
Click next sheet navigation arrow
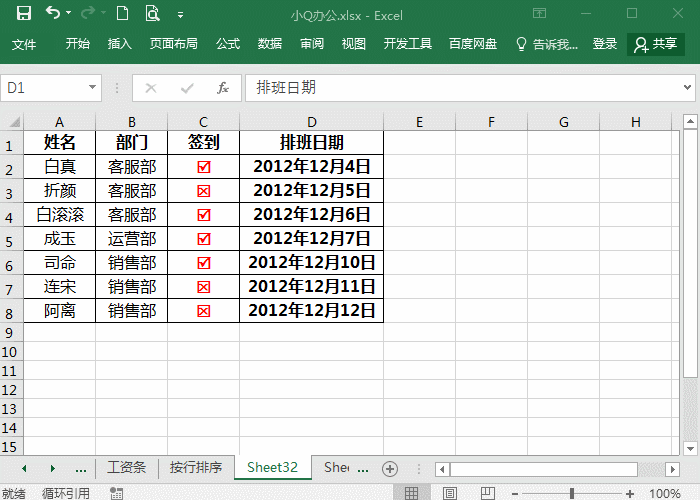(x=53, y=468)
